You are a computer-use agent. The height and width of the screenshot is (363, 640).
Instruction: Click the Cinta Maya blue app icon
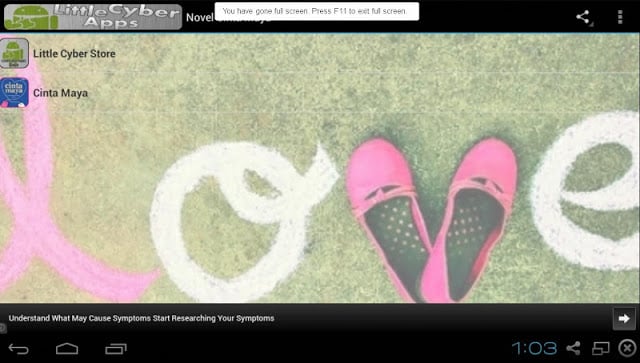pos(14,93)
